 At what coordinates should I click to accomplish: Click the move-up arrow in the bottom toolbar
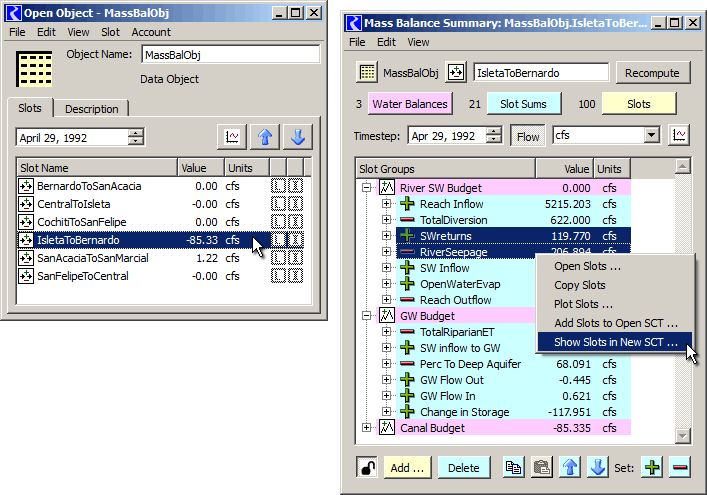coord(570,468)
